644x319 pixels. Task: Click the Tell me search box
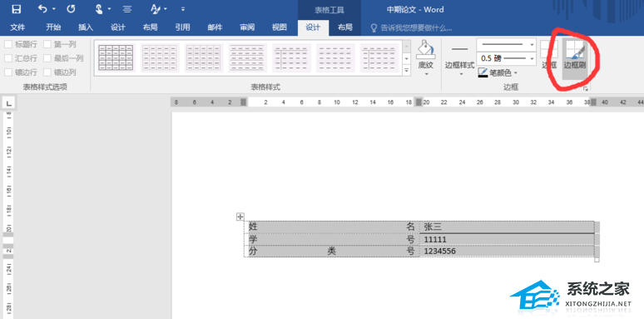(x=411, y=28)
